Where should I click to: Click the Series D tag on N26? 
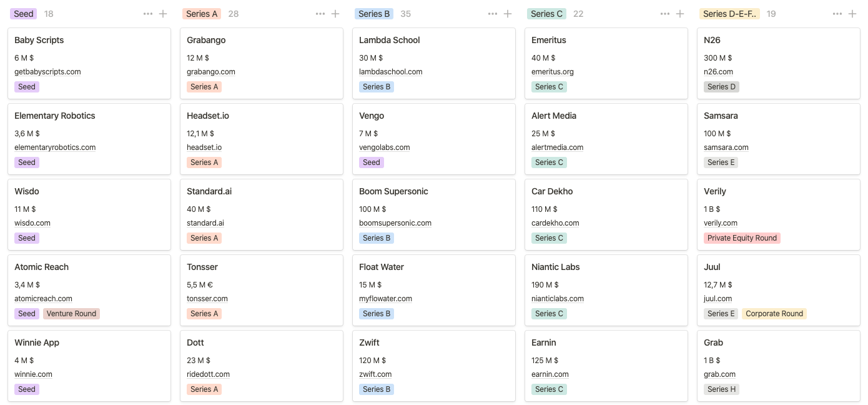(x=721, y=87)
